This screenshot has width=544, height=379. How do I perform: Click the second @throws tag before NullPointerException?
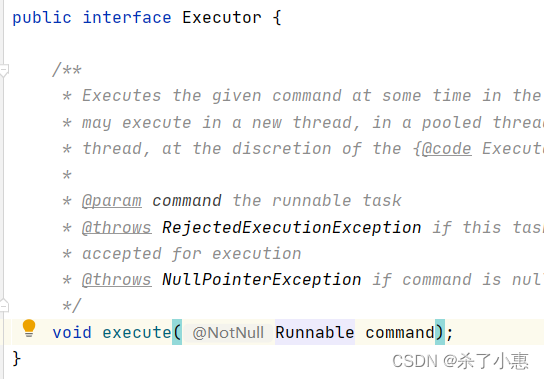(117, 280)
